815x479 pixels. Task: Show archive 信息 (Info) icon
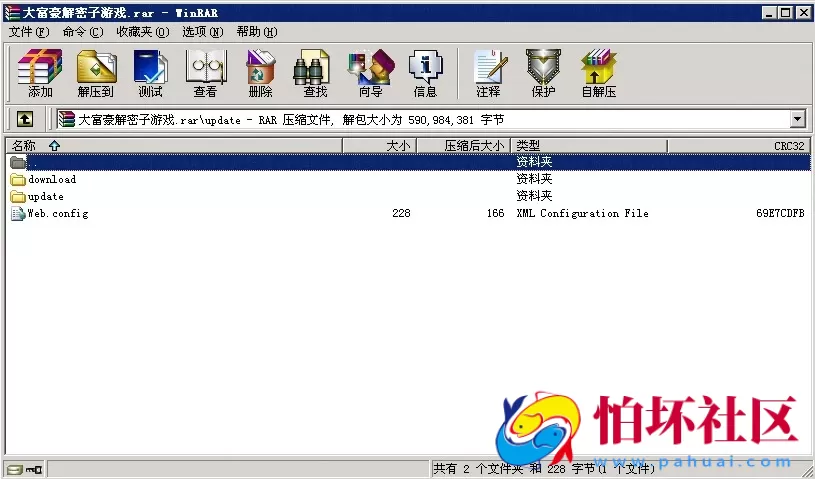click(425, 74)
